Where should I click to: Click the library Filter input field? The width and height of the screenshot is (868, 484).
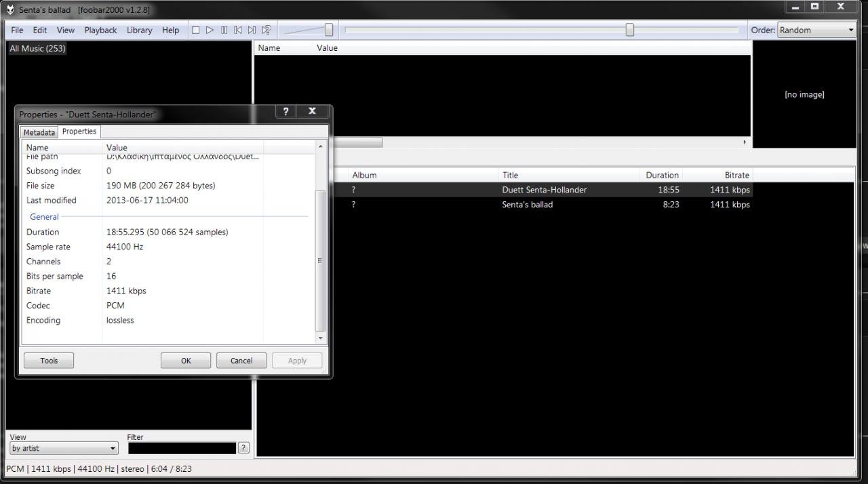tap(182, 448)
